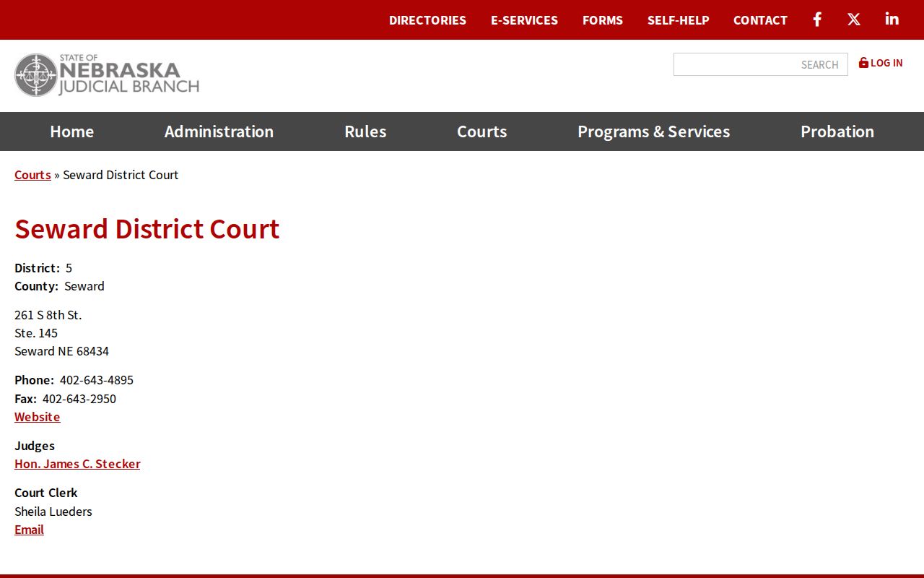
Task: Click the Seward NE 68434 text
Action: click(x=62, y=351)
